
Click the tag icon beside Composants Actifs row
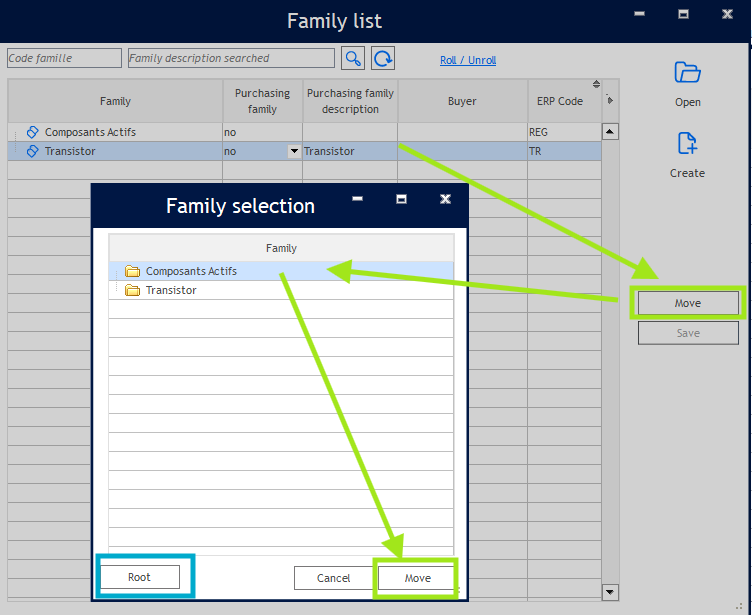(x=32, y=132)
